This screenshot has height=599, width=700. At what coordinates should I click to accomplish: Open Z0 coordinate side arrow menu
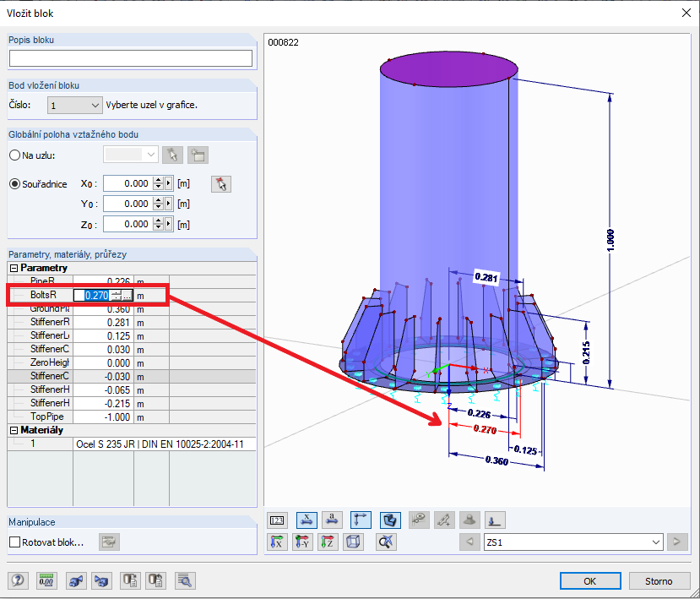tap(169, 224)
